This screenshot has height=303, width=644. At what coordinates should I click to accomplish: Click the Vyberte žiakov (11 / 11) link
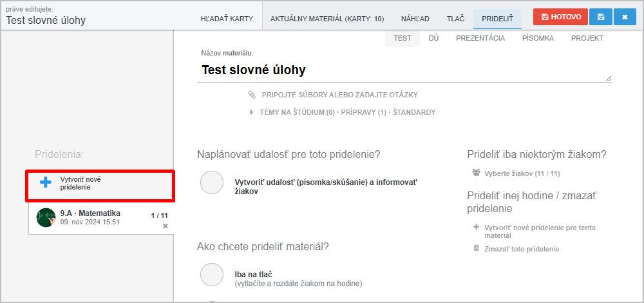[x=522, y=173]
